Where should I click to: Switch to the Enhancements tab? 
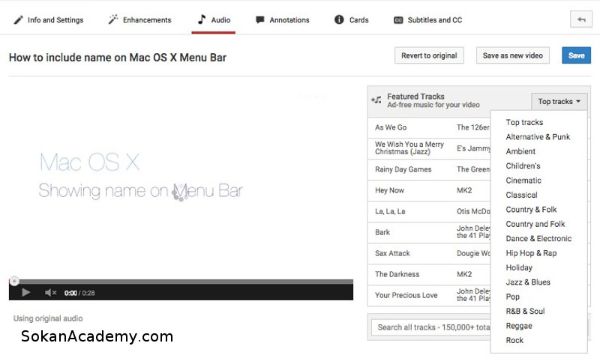[139, 19]
